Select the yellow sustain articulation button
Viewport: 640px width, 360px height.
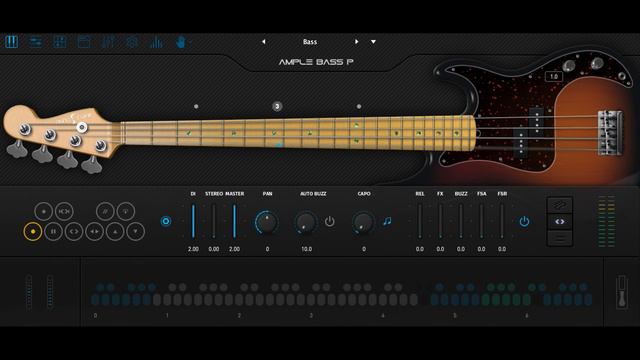click(x=33, y=231)
